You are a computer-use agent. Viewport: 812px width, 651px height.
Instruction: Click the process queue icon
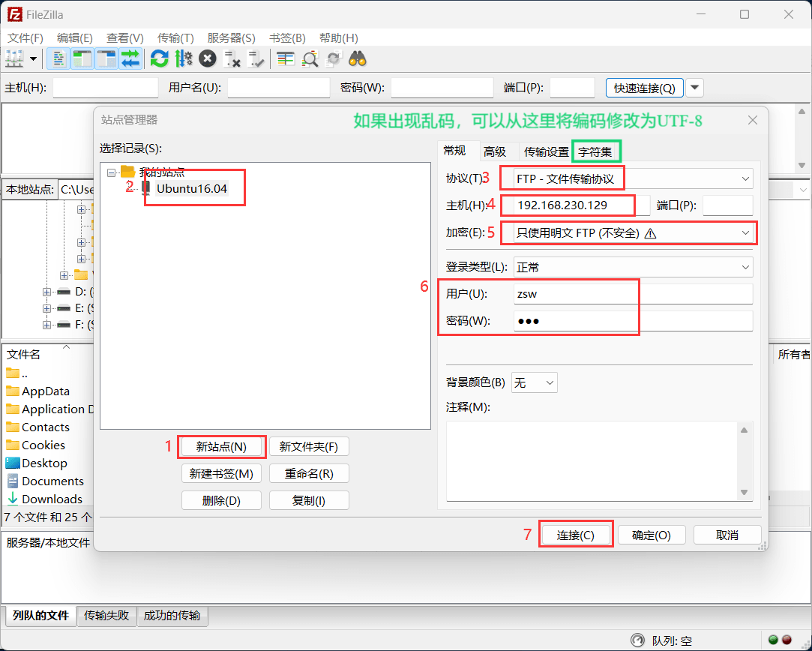[x=184, y=58]
